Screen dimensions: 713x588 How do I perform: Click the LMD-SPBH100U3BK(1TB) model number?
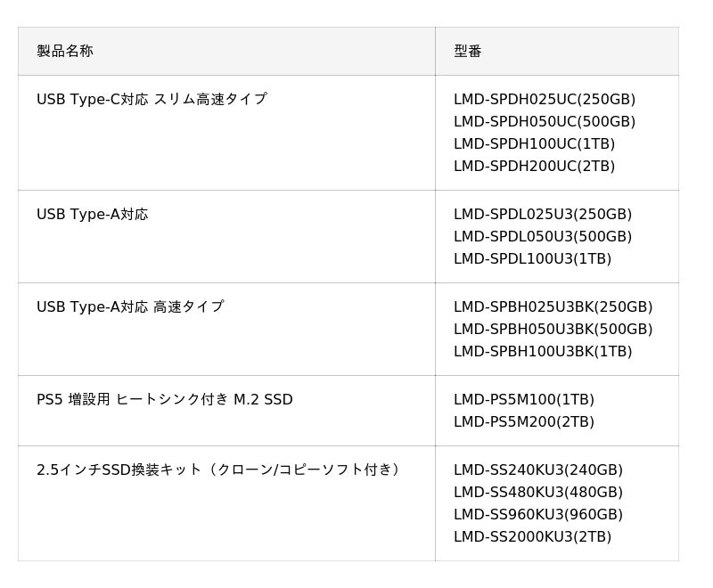[543, 351]
